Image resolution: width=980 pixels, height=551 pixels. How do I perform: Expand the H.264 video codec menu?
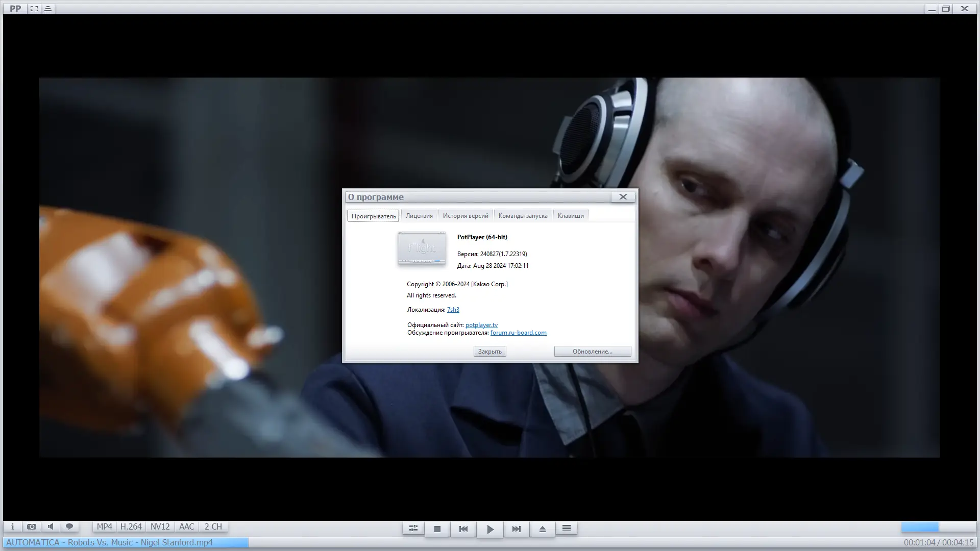pyautogui.click(x=131, y=527)
